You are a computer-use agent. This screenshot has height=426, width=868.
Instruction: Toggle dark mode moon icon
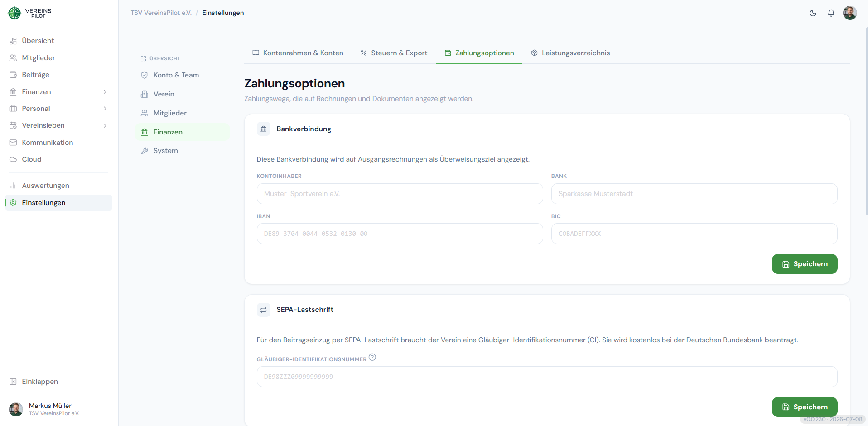point(813,13)
